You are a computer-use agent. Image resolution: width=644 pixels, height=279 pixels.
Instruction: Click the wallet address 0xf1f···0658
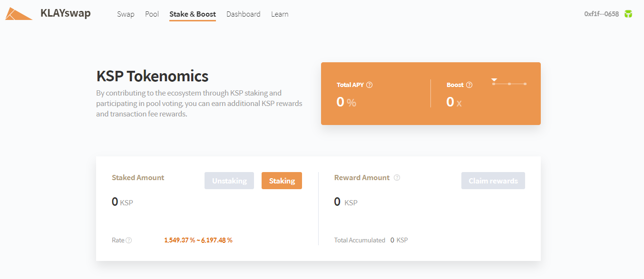[x=602, y=14]
